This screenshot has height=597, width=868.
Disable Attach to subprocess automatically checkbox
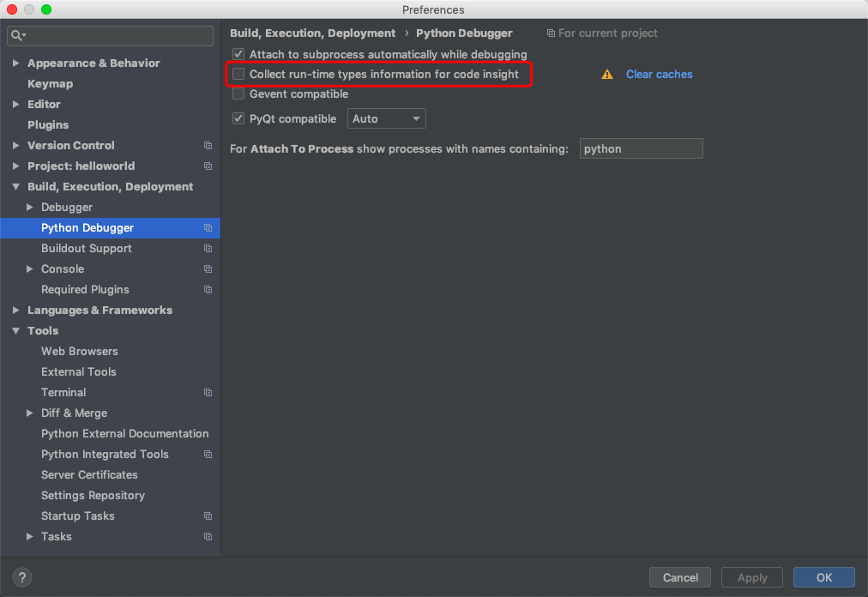(x=238, y=54)
